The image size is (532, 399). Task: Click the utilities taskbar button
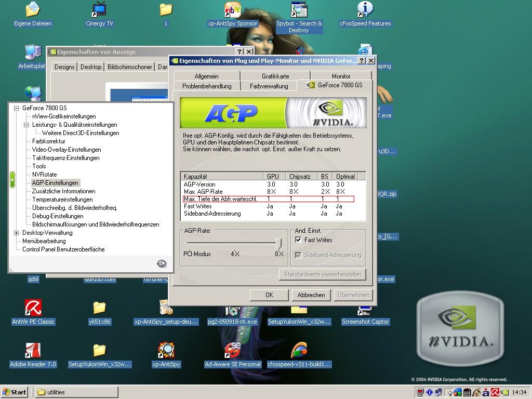(x=77, y=392)
